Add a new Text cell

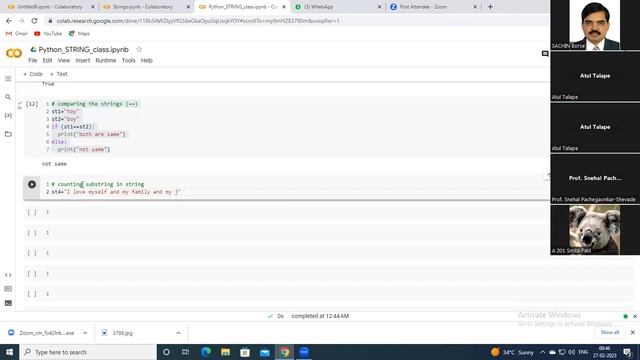(58, 74)
